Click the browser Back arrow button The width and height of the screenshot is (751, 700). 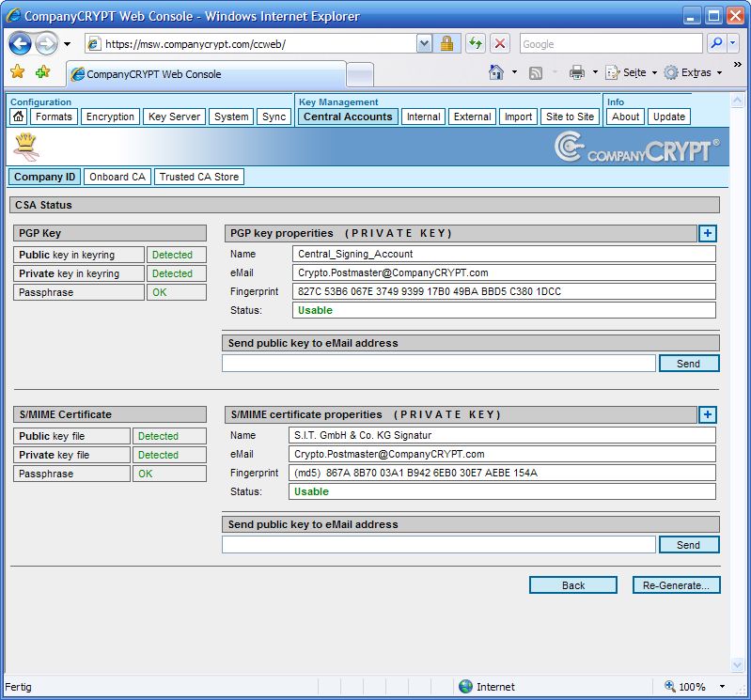(x=20, y=44)
